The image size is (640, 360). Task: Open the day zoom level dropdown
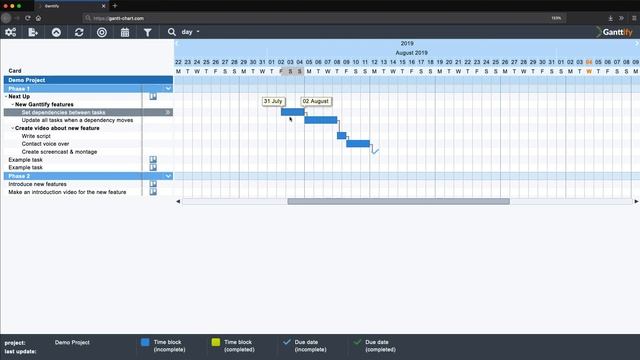coord(191,32)
